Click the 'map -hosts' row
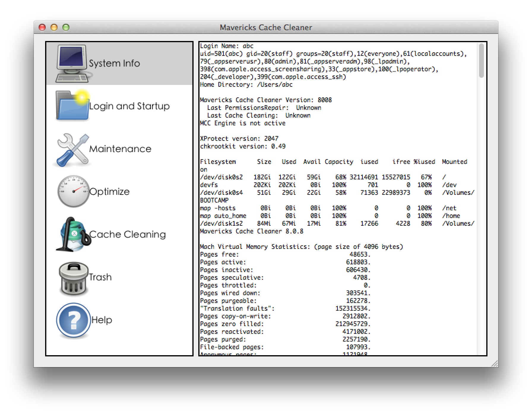The height and width of the screenshot is (414, 532). [328, 208]
